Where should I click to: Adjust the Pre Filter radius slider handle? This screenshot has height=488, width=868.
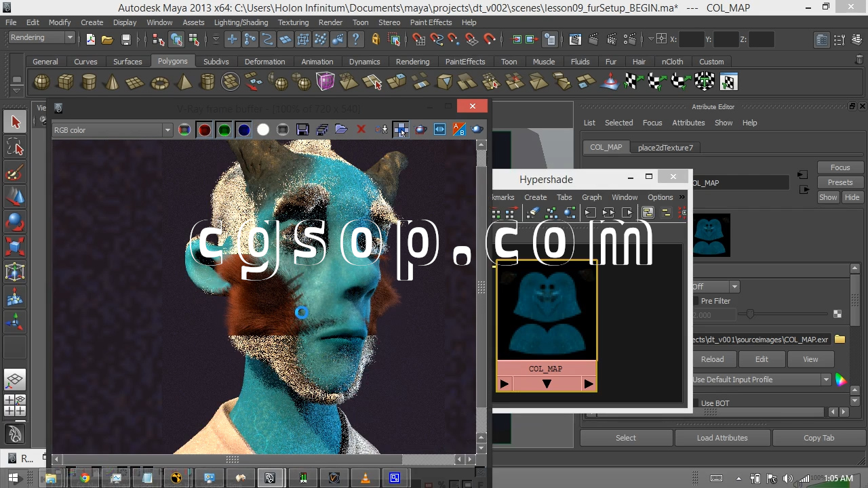point(750,314)
